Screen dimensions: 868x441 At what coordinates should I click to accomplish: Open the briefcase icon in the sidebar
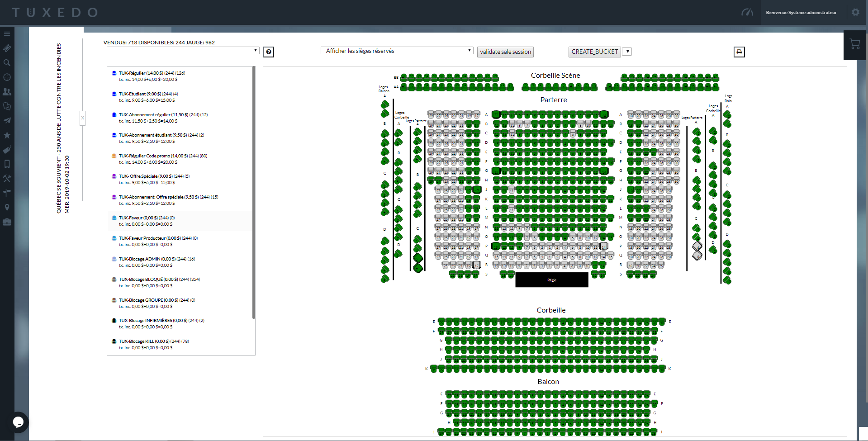(x=7, y=222)
